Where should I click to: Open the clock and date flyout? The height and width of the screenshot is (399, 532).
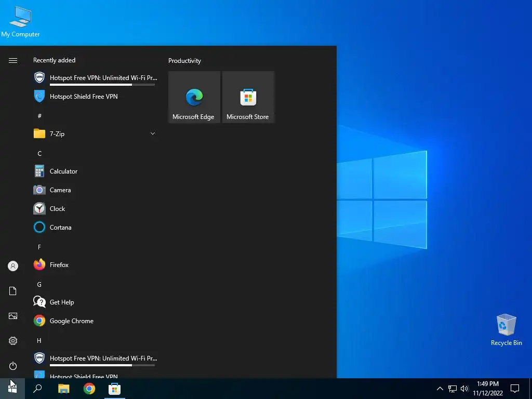point(488,389)
